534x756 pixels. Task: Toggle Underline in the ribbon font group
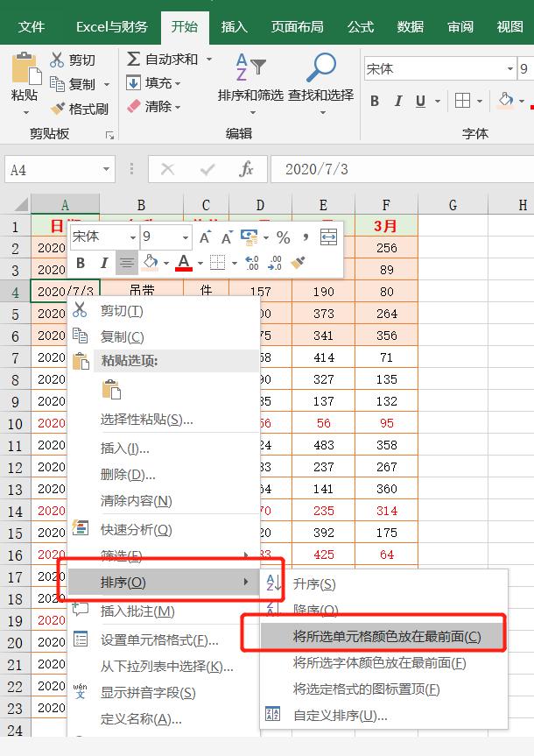[420, 101]
